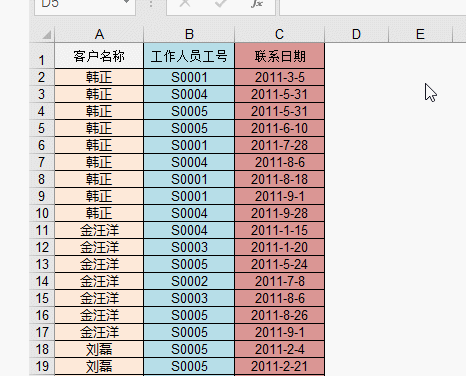Screen dimensions: 466x376
Task: Click 韩正 cell in row 2
Action: pos(99,77)
